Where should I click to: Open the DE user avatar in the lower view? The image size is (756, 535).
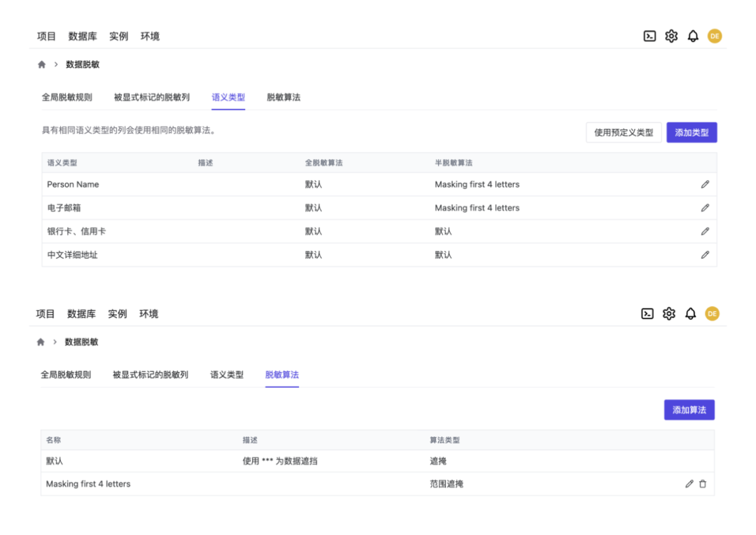click(x=712, y=314)
